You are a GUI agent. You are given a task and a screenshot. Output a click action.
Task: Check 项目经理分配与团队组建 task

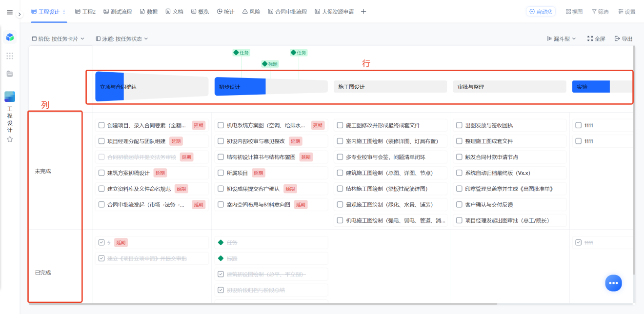pos(101,141)
